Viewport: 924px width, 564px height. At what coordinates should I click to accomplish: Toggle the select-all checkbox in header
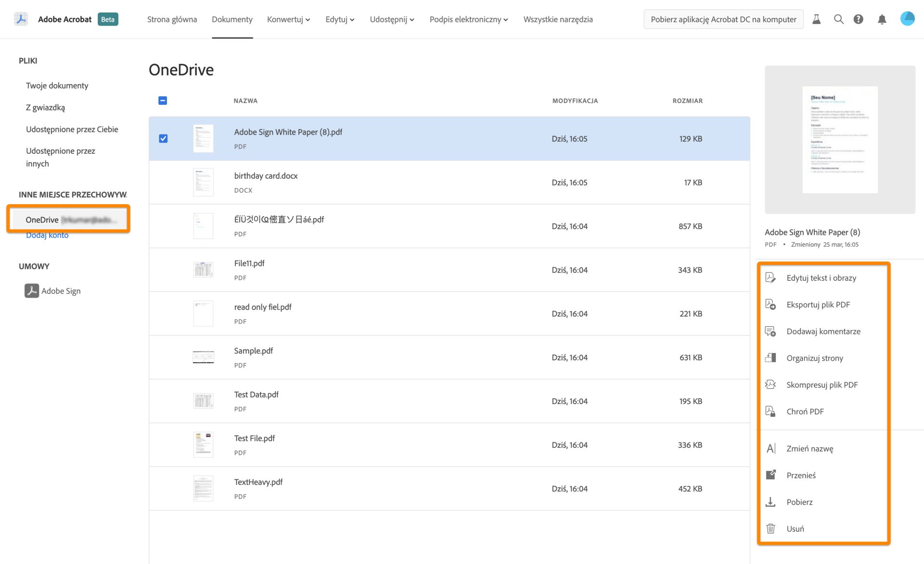point(163,101)
